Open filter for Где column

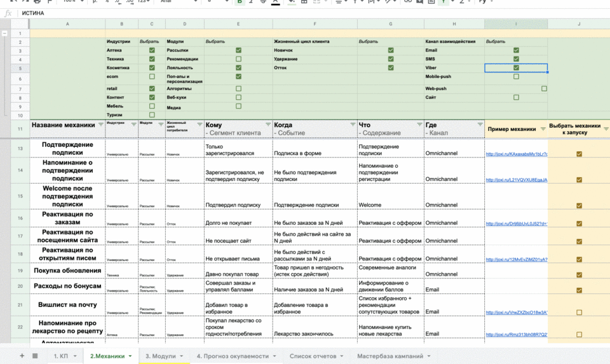tap(480, 125)
